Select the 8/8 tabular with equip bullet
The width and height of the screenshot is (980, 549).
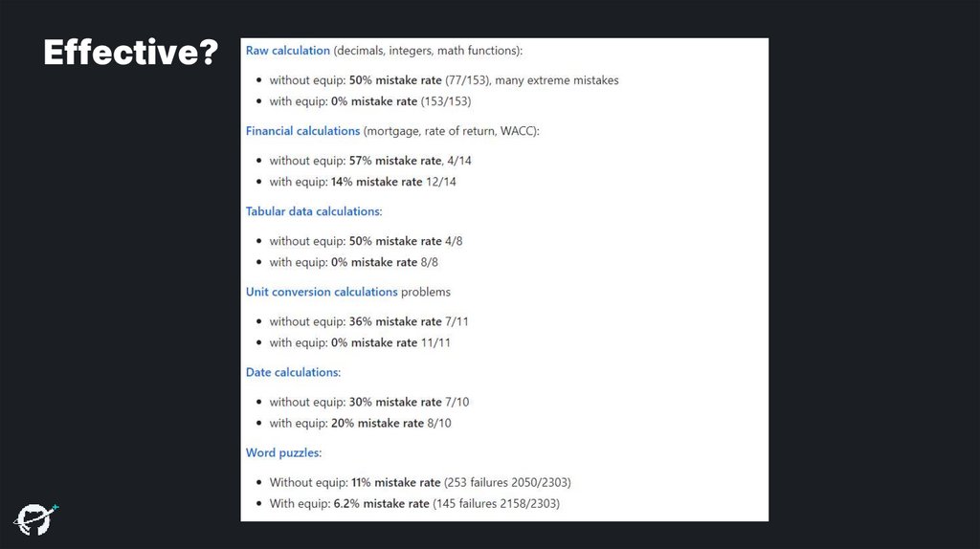click(353, 262)
